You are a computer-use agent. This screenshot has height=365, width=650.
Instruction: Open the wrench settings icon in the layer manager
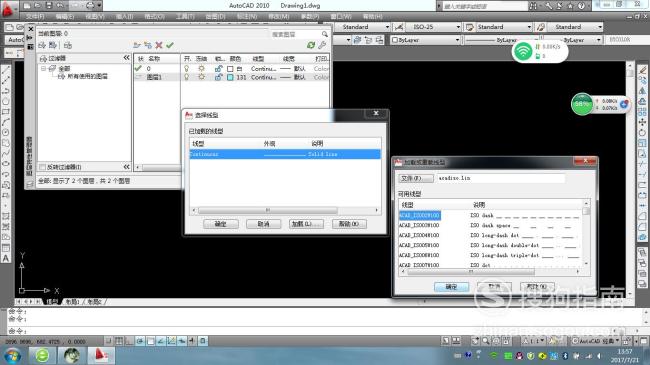[322, 45]
